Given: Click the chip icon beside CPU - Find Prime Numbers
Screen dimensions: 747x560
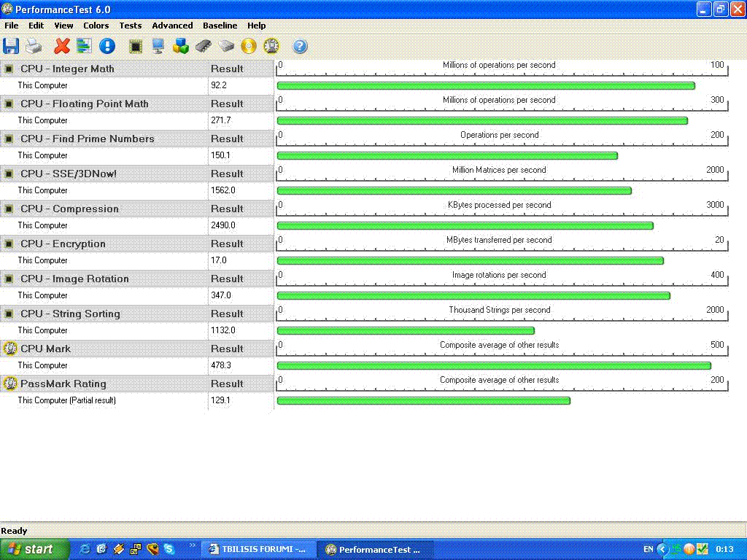Looking at the screenshot, I should point(9,139).
